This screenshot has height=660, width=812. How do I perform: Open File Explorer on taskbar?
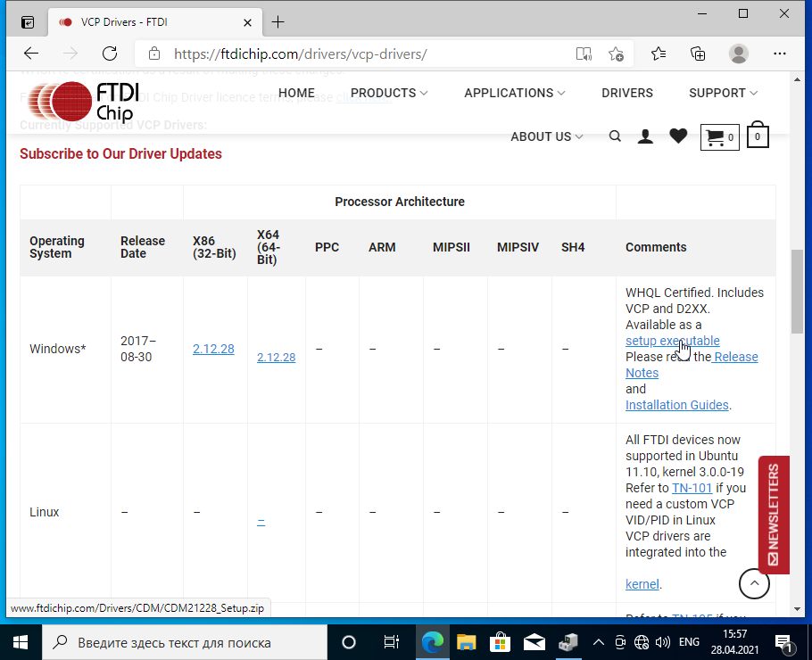pyautogui.click(x=466, y=642)
